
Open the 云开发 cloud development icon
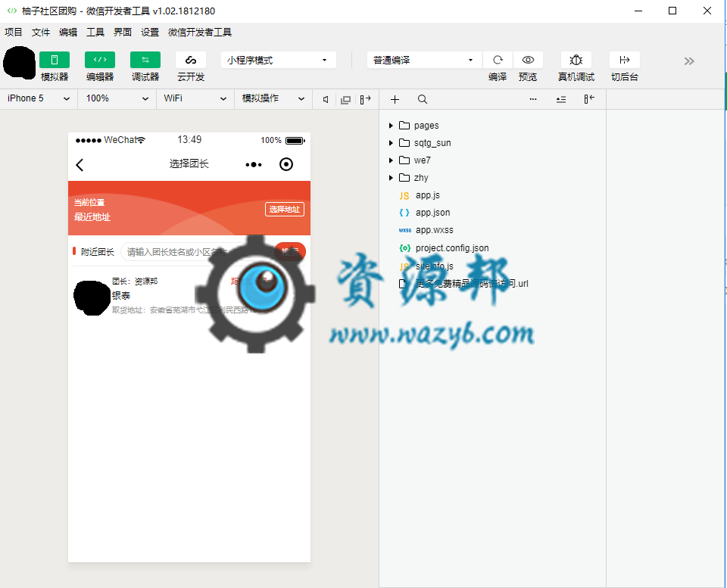[x=191, y=60]
